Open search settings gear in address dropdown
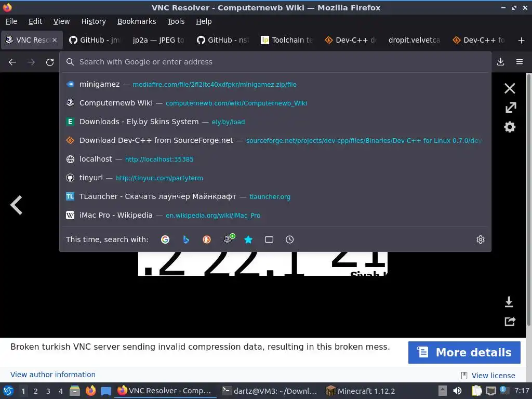This screenshot has height=399, width=532. click(481, 240)
